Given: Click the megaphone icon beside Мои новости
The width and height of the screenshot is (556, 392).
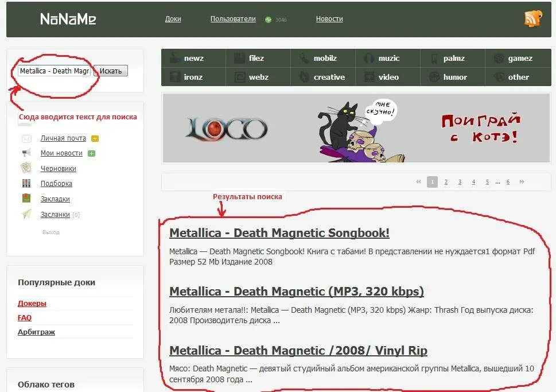Looking at the screenshot, I should pos(26,153).
